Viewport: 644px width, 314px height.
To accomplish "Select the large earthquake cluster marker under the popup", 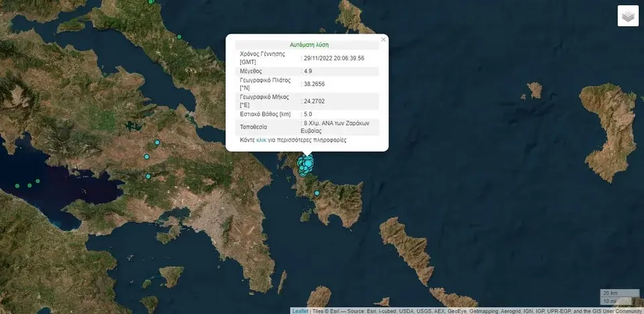I will pos(306,164).
